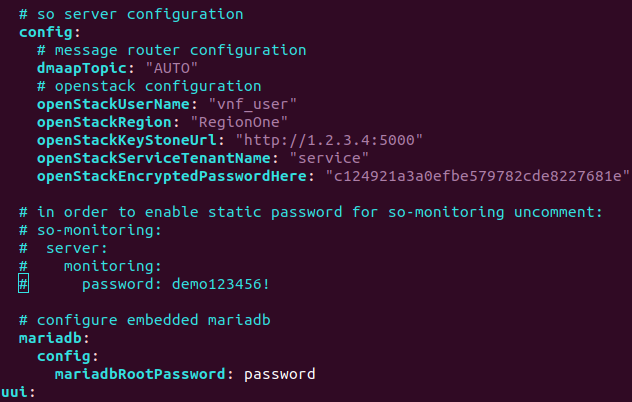Click the openStackEncryptedPasswordHere key

pos(171,176)
